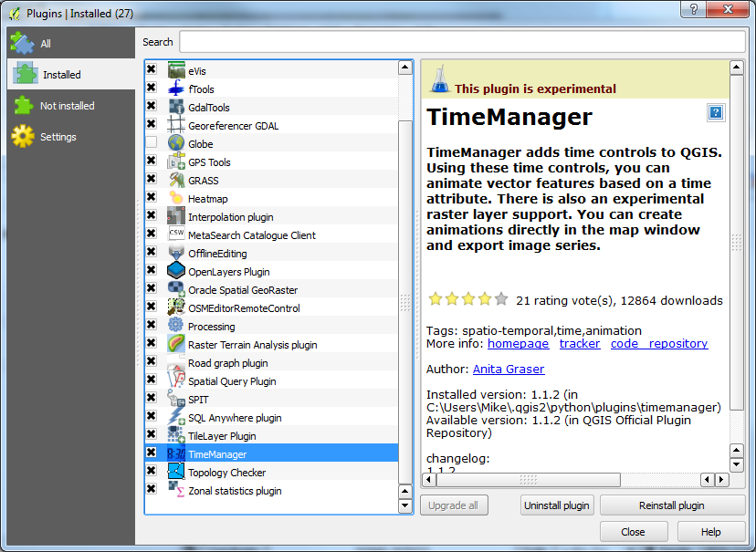Uncheck the fTools plugin checkbox

[152, 89]
